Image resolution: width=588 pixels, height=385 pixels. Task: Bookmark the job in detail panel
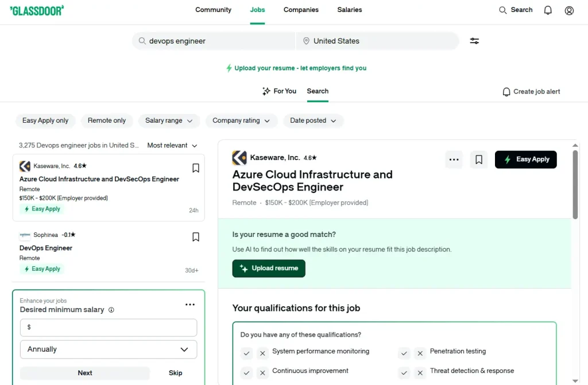479,160
